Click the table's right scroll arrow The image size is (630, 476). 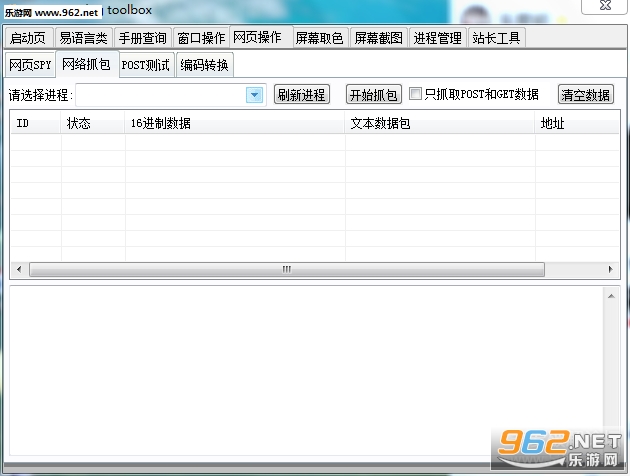[x=610, y=269]
